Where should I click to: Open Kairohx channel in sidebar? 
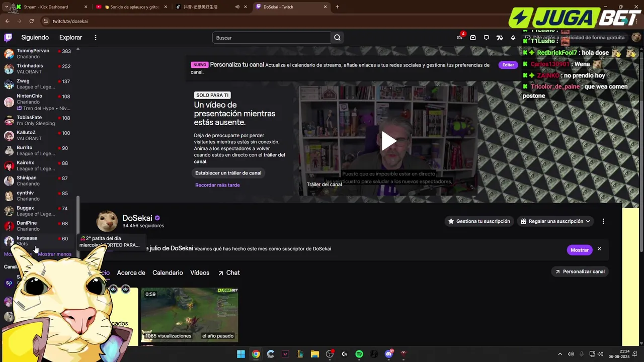38,165
